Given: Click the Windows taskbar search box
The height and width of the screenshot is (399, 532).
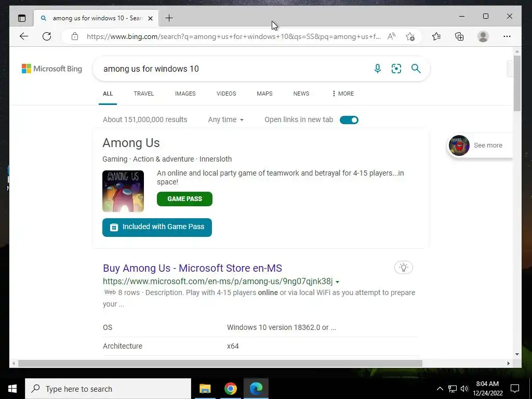Looking at the screenshot, I should 108,389.
